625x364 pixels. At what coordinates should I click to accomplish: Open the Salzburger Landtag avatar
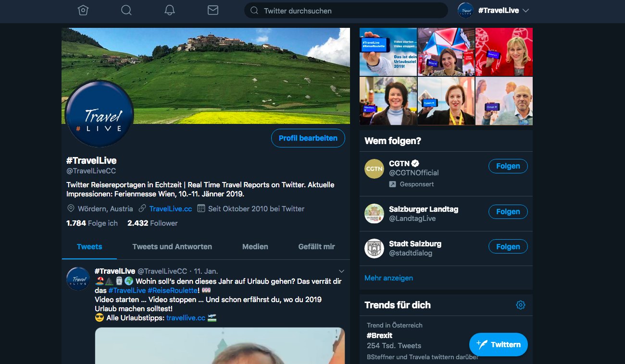point(374,214)
